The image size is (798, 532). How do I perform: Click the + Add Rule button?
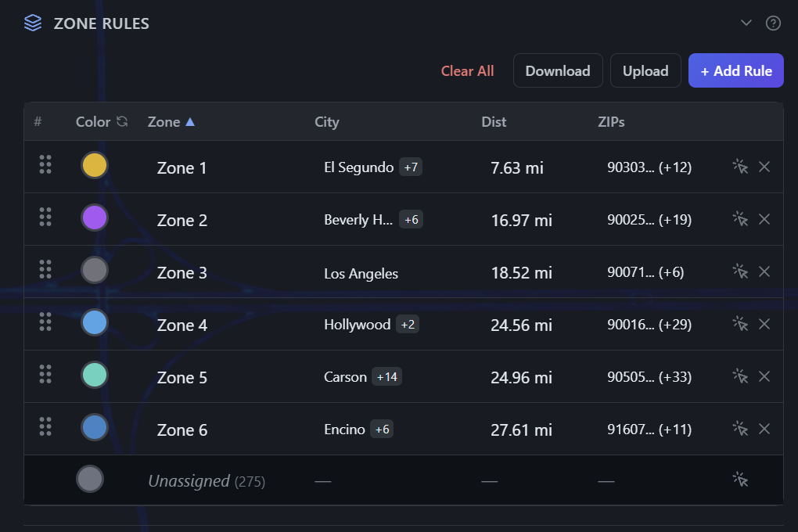736,70
